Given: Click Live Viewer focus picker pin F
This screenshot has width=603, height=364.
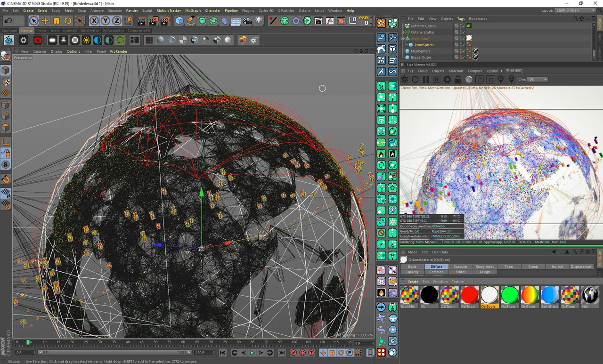Looking at the screenshot, I should pos(501,80).
